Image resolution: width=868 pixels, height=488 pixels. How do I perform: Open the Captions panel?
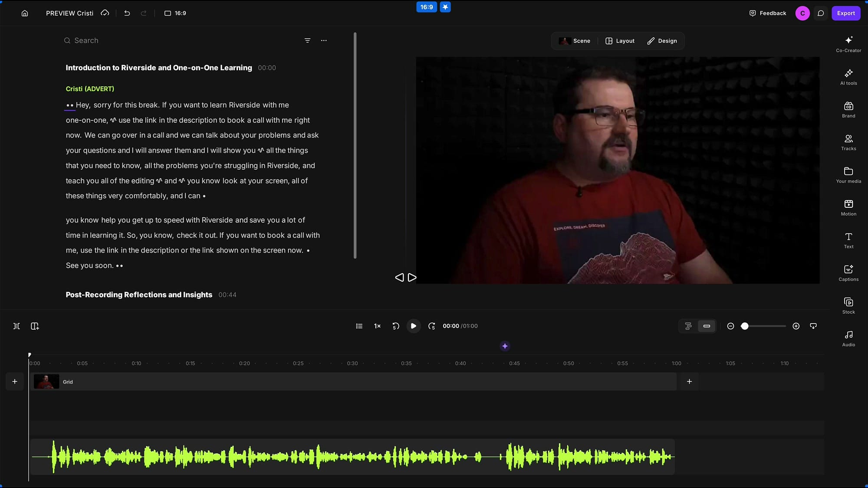tap(848, 273)
